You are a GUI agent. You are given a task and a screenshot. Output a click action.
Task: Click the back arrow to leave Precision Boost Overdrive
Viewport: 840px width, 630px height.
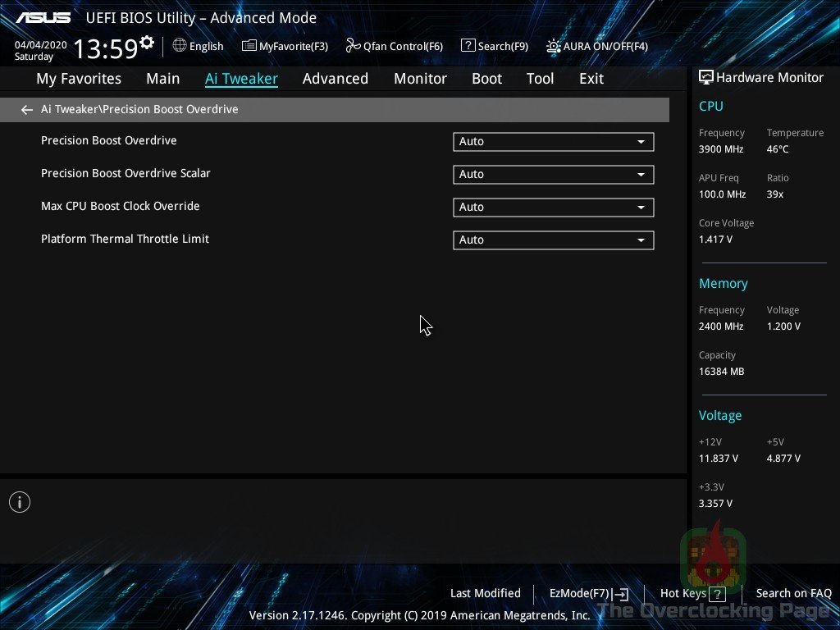tap(26, 109)
